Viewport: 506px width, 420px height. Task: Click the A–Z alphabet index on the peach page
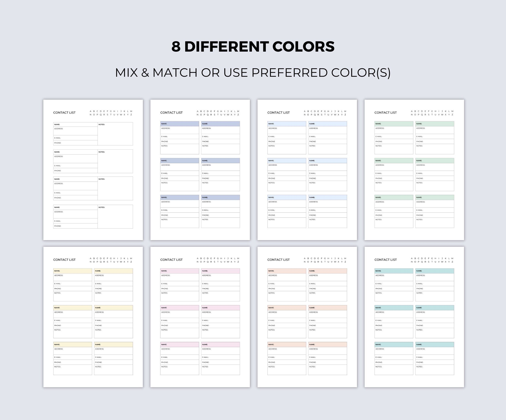pos(325,260)
